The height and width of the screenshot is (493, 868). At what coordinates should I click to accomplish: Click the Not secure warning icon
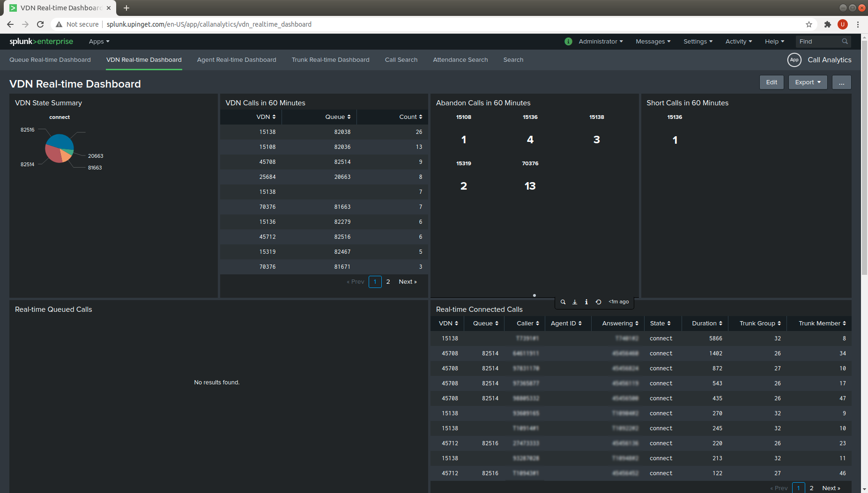[59, 24]
